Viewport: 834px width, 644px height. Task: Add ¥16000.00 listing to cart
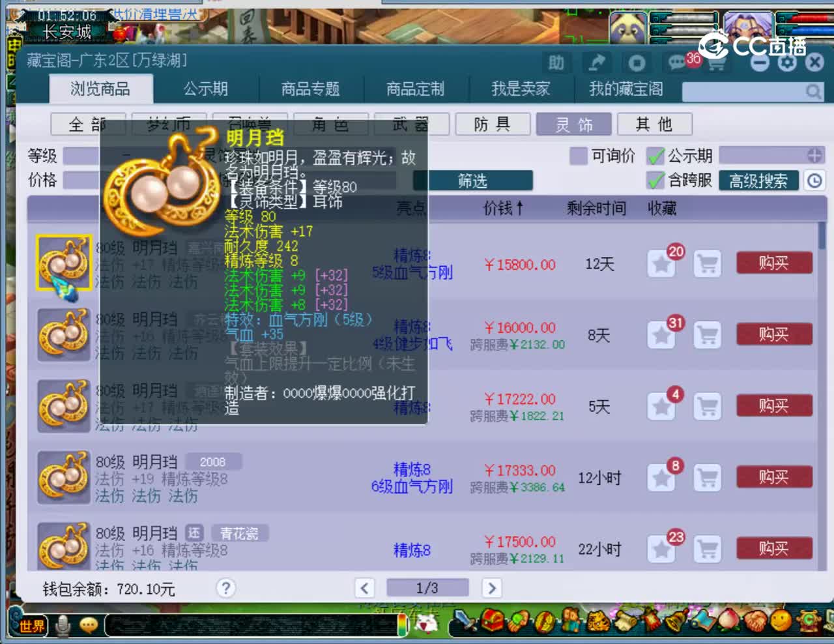[x=707, y=335]
